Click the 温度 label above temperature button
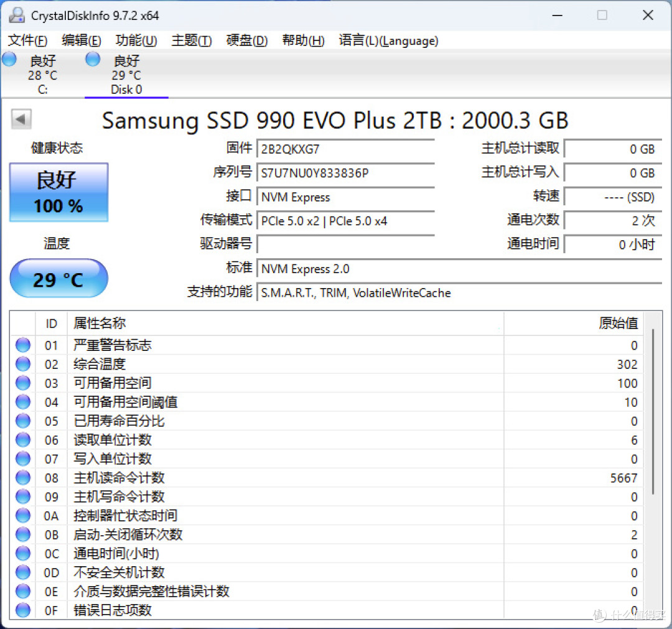 (57, 243)
